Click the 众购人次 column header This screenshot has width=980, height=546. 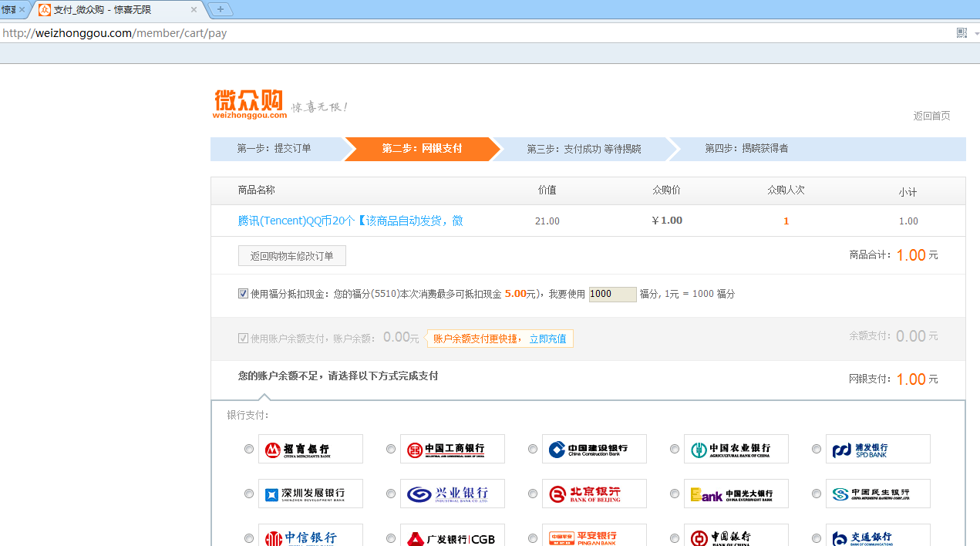786,190
